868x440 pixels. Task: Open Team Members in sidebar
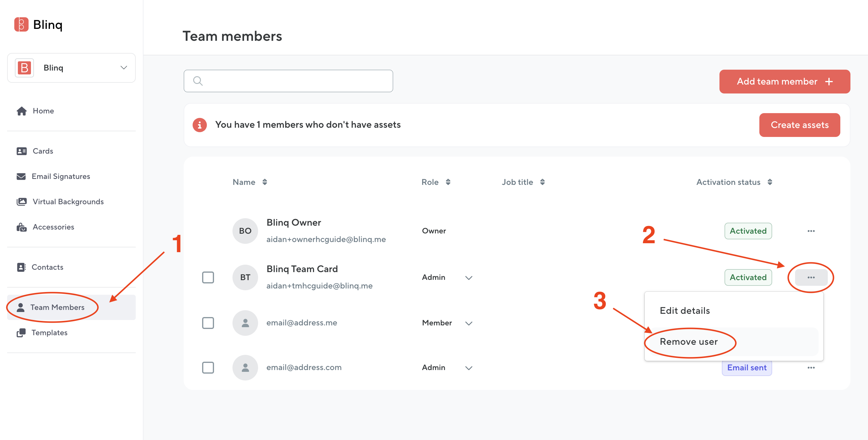click(71, 307)
